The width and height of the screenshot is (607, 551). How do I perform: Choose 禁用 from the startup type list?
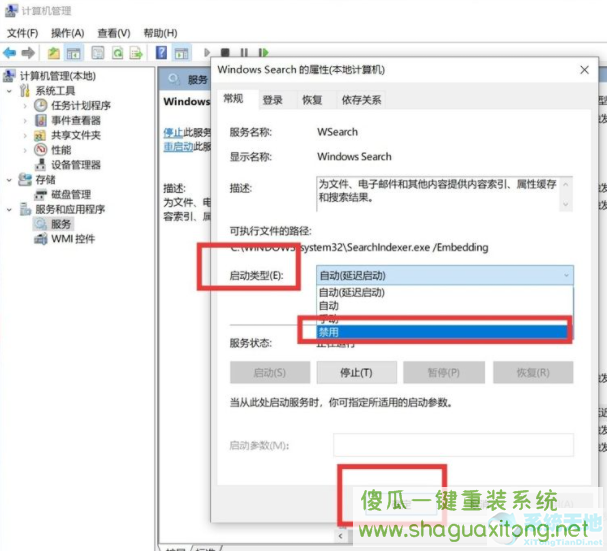pyautogui.click(x=445, y=332)
